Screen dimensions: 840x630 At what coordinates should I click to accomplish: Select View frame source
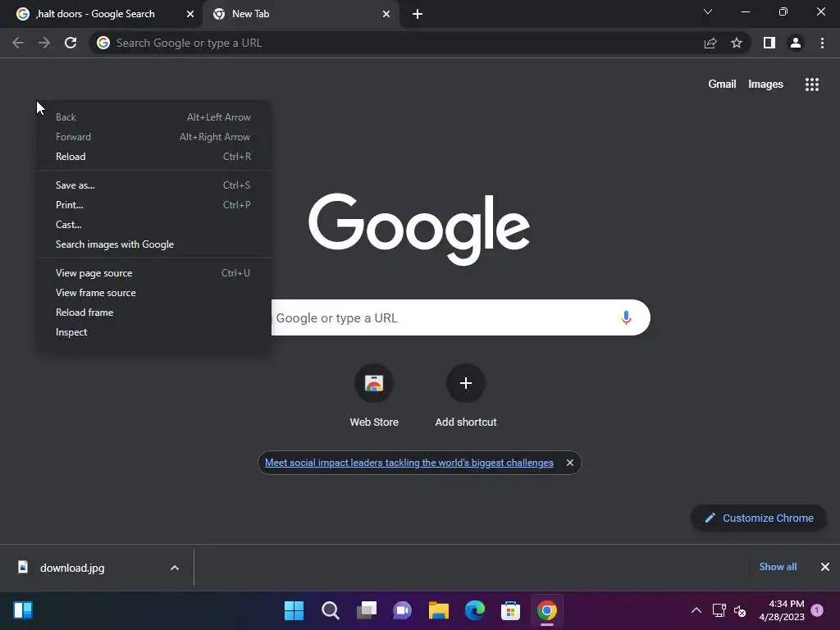pos(153,293)
